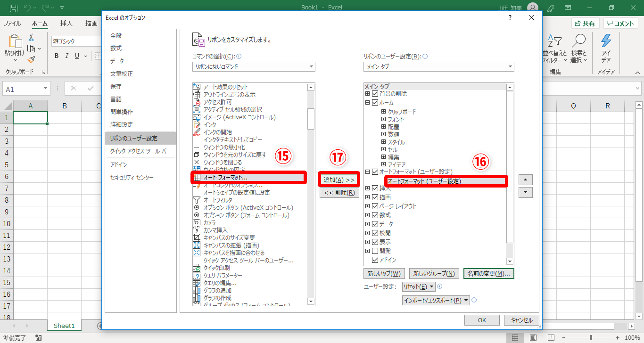Open the リボンのユーザー設定 dropdown showing メイン タブ

pyautogui.click(x=439, y=67)
